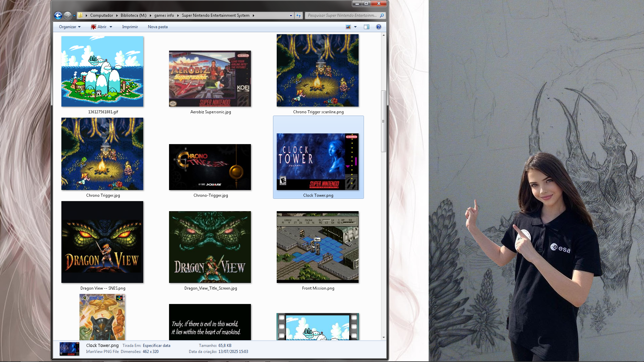This screenshot has height=362, width=644.
Task: Click Imprimir in the toolbar
Action: pyautogui.click(x=130, y=27)
